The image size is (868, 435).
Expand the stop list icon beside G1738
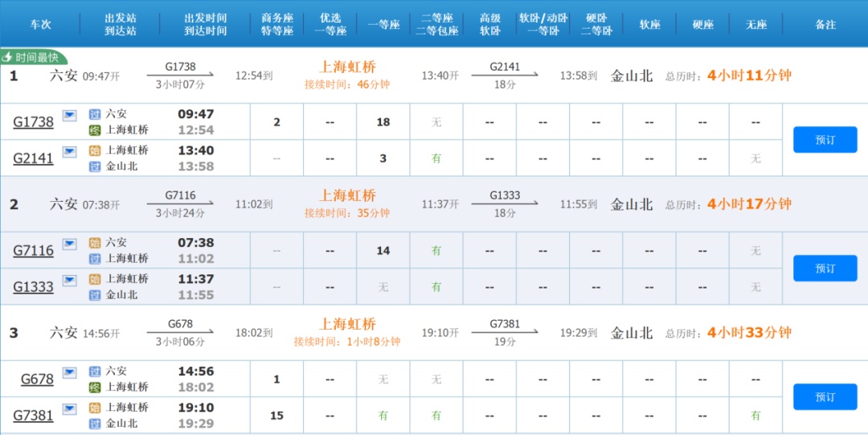pyautogui.click(x=70, y=116)
